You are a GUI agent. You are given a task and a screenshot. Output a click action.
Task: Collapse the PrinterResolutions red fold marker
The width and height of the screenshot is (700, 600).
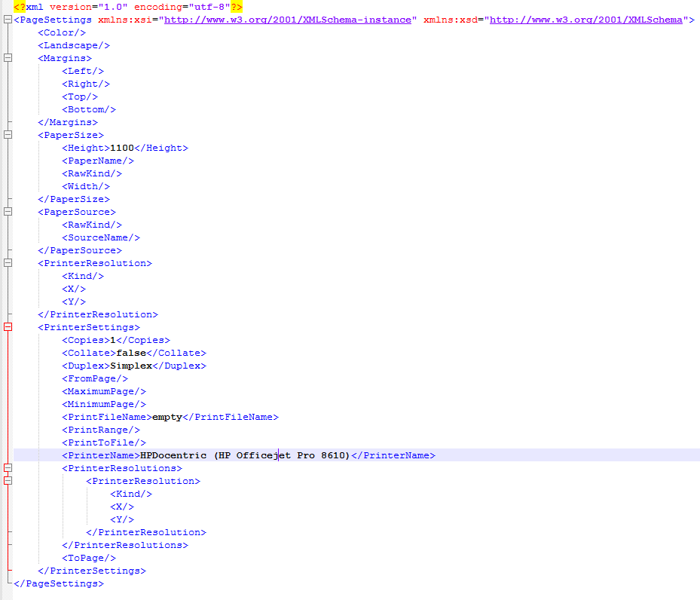click(x=8, y=468)
